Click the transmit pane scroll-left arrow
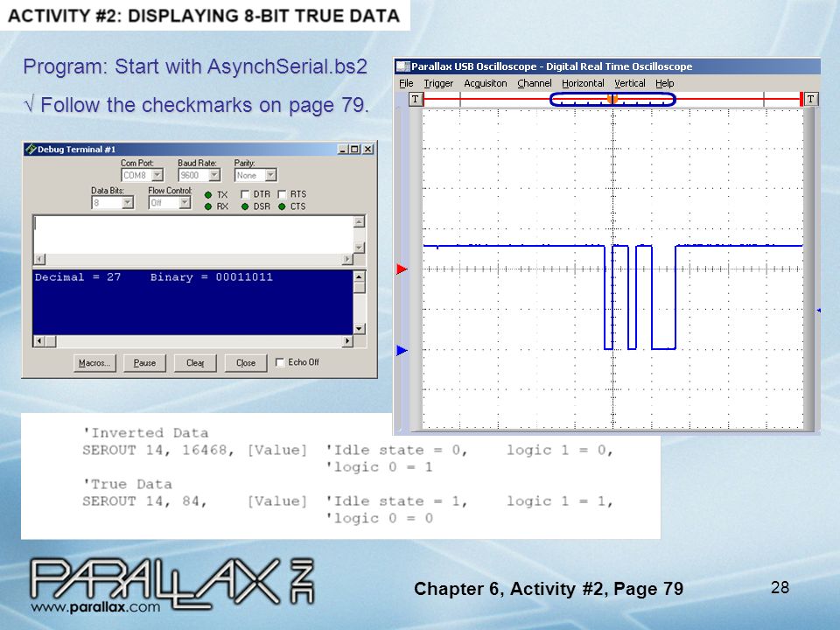Image resolution: width=840 pixels, height=630 pixels. 39,259
